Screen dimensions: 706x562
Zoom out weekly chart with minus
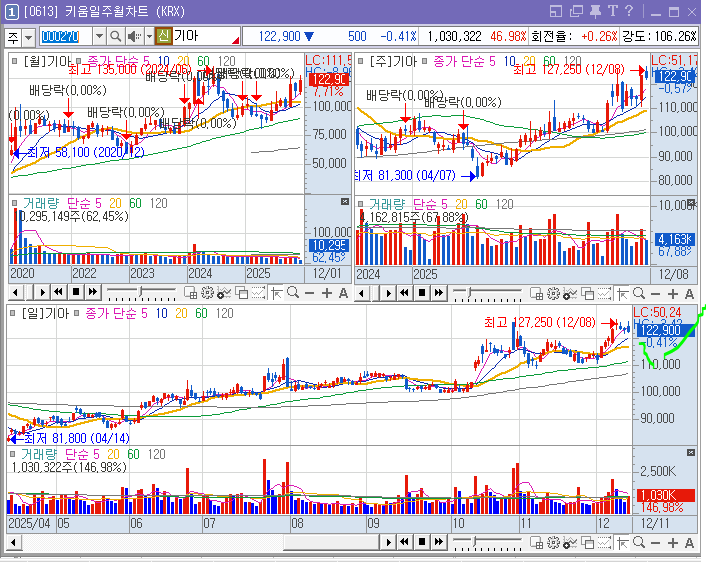[656, 294]
